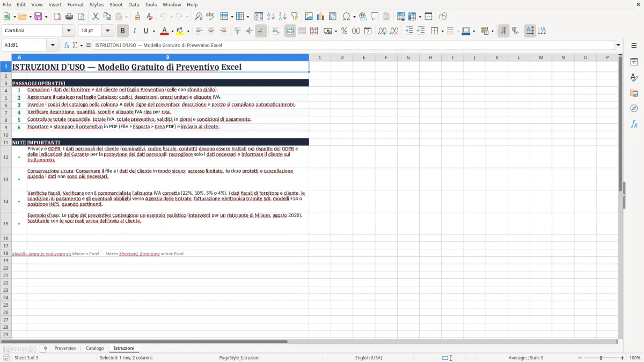644x362 pixels.
Task: Click the Save document icon
Action: pos(38,17)
